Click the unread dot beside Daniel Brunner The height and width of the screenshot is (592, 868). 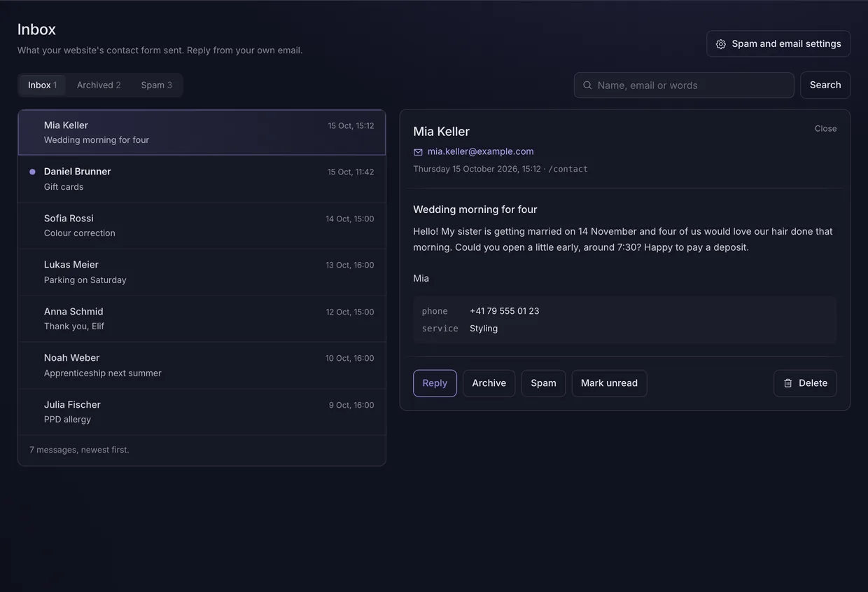pyautogui.click(x=32, y=172)
